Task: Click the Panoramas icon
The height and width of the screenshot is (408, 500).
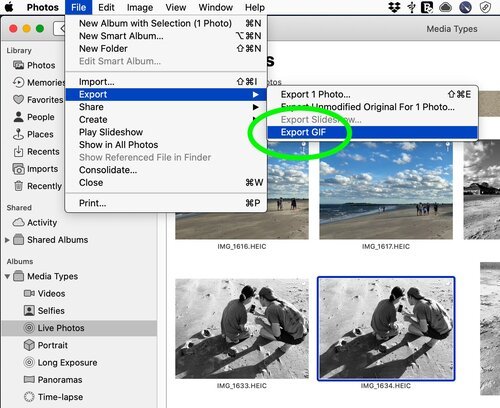Action: pyautogui.click(x=29, y=379)
